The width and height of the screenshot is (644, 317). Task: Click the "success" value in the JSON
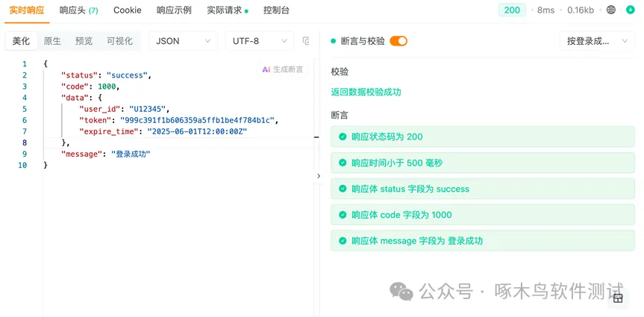point(127,75)
